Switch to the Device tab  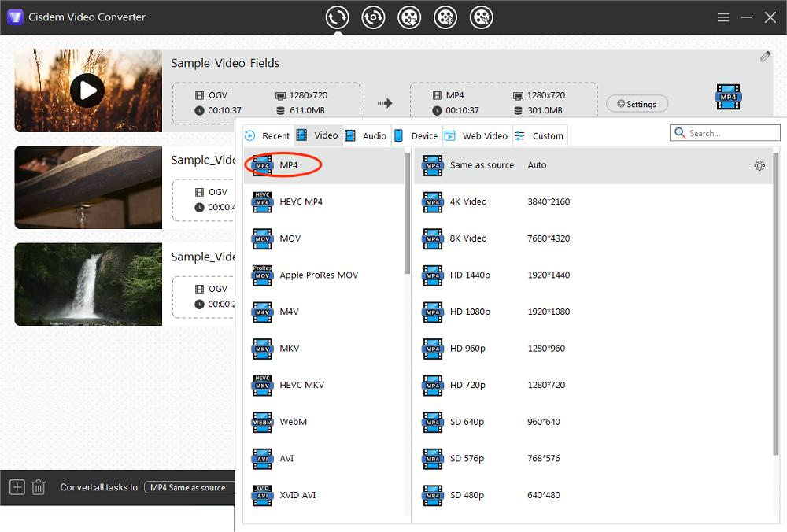pyautogui.click(x=416, y=135)
